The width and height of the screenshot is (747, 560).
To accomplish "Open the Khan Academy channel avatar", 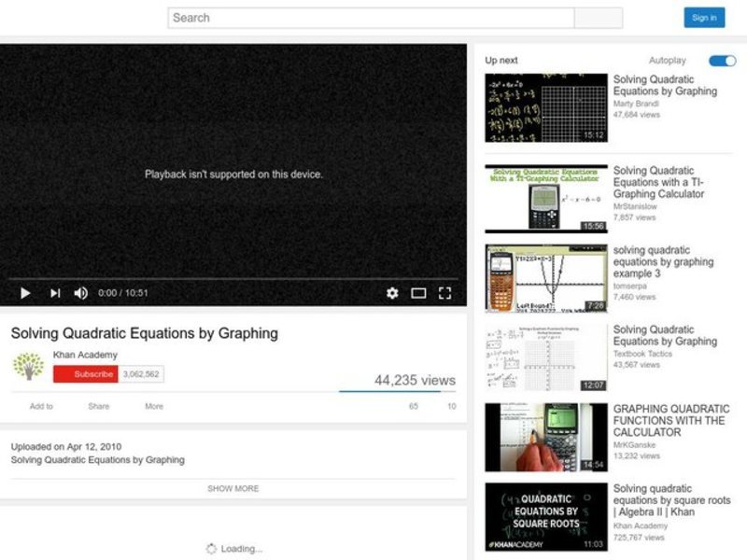I will (x=28, y=366).
